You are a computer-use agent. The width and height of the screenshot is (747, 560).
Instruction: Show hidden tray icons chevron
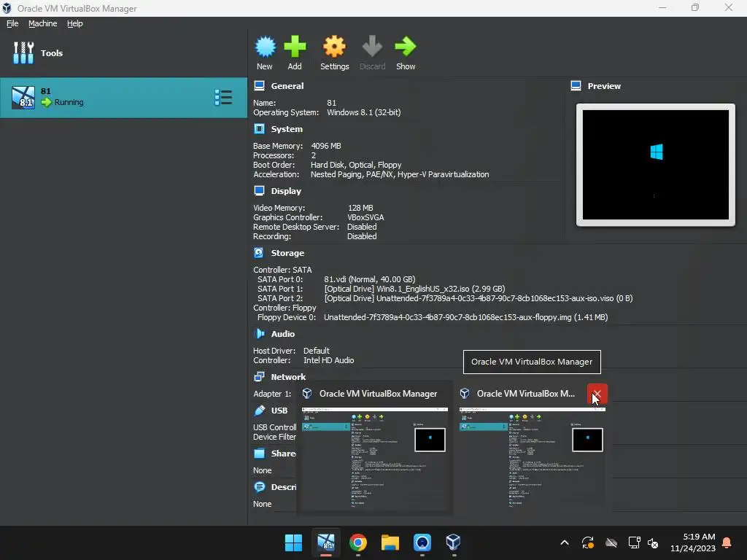[x=565, y=542]
